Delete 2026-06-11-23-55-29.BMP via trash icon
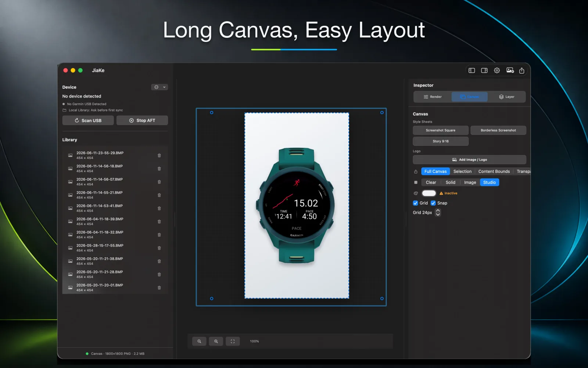This screenshot has height=368, width=588. click(x=159, y=155)
